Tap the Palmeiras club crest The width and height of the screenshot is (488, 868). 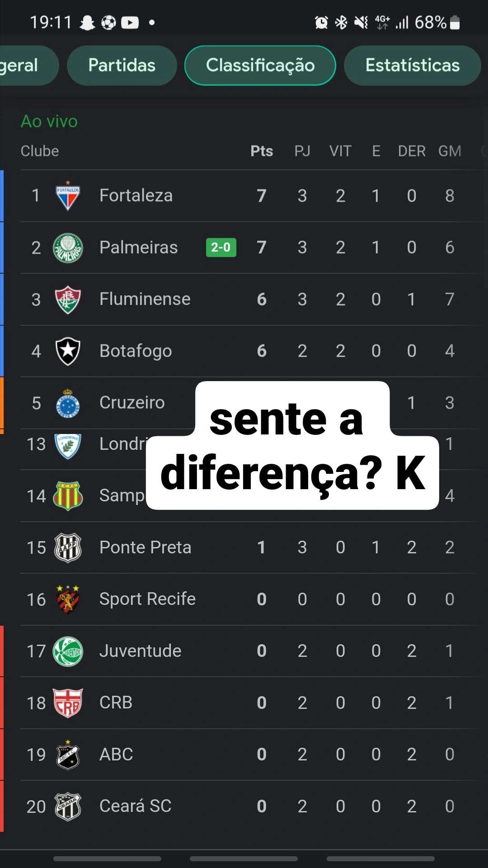point(68,248)
